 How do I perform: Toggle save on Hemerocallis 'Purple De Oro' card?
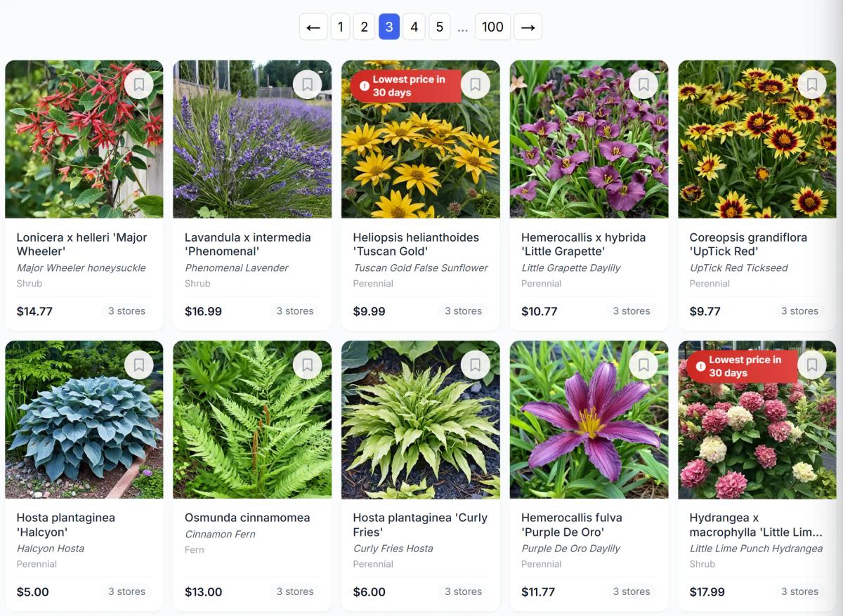pyautogui.click(x=644, y=365)
